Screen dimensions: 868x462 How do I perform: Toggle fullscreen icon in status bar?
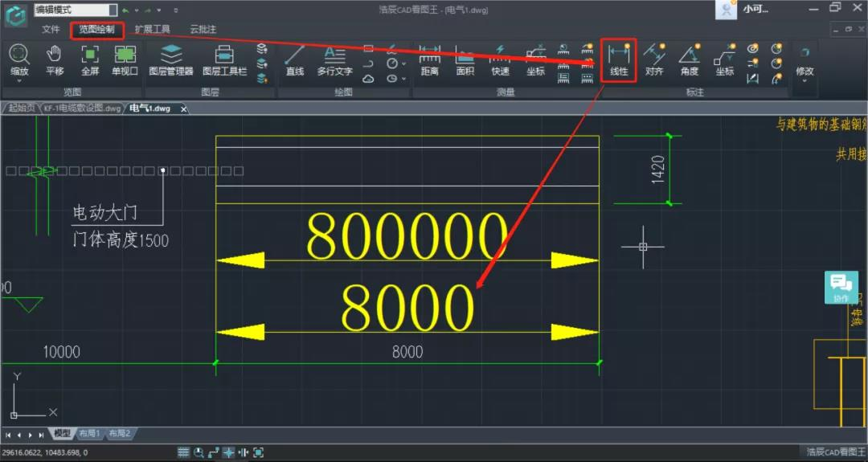[259, 452]
